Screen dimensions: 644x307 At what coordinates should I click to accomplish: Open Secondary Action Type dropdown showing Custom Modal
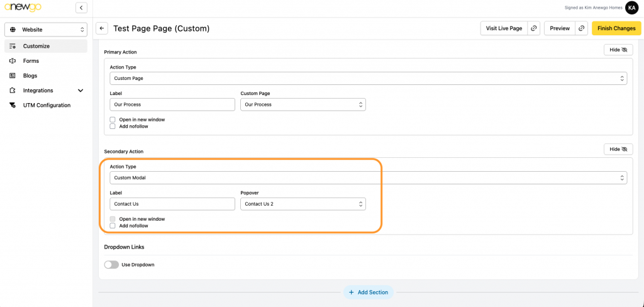pyautogui.click(x=368, y=178)
